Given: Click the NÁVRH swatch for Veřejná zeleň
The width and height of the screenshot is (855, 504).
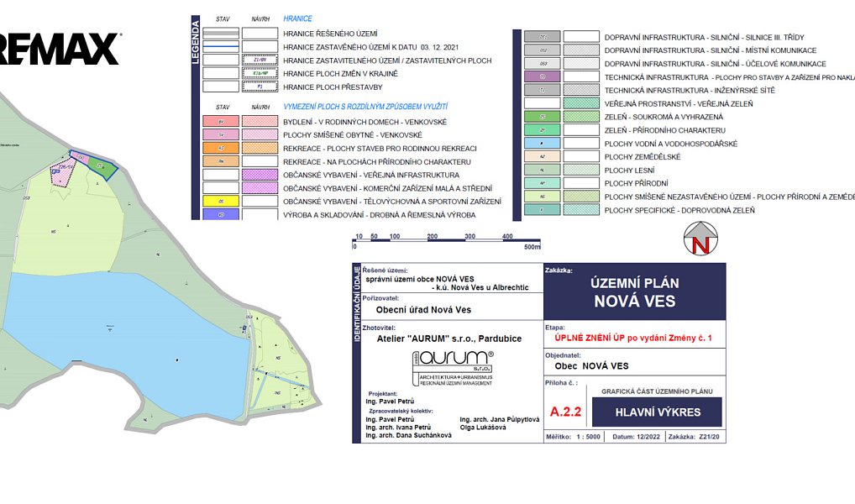Looking at the screenshot, I should point(581,103).
